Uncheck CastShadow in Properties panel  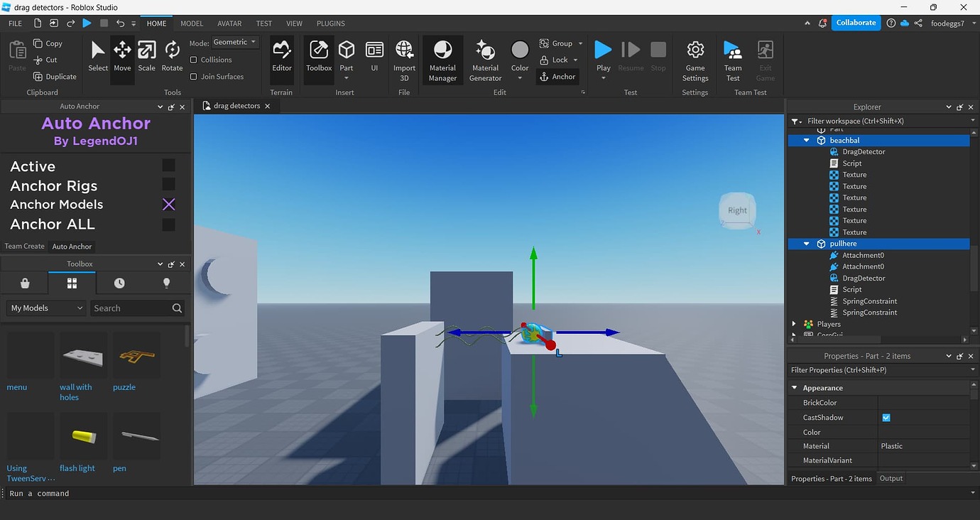click(x=886, y=417)
